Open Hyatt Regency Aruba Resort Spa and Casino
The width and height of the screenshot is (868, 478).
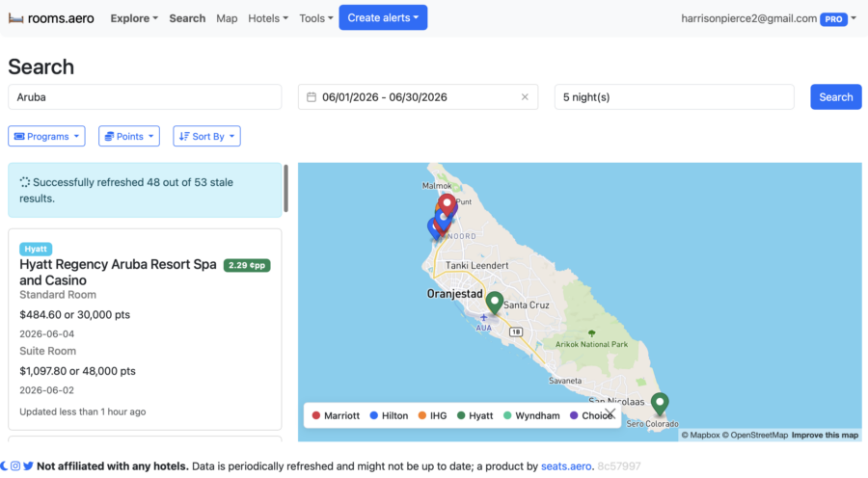(x=118, y=272)
